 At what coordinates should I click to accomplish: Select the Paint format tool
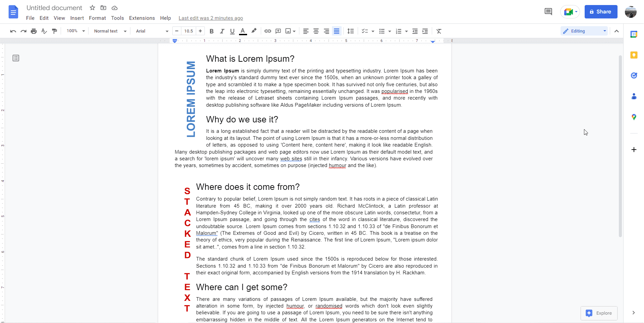55,31
